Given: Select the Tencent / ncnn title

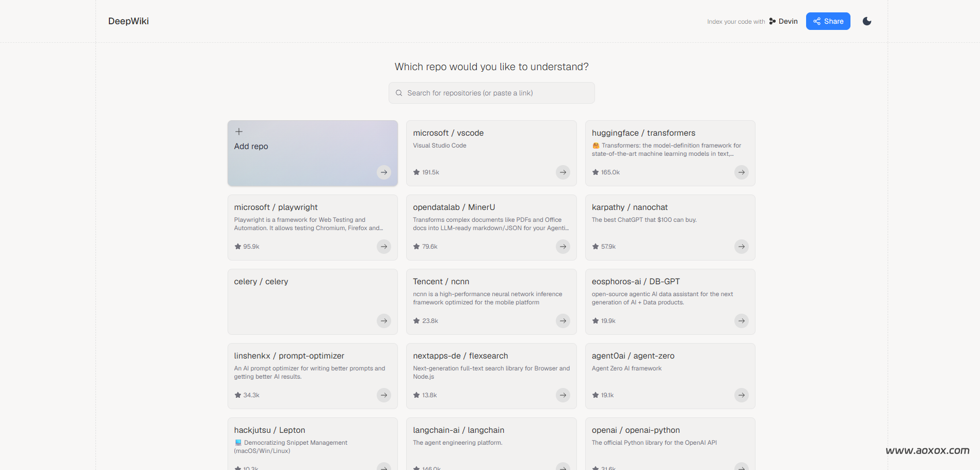Looking at the screenshot, I should click(x=441, y=282).
